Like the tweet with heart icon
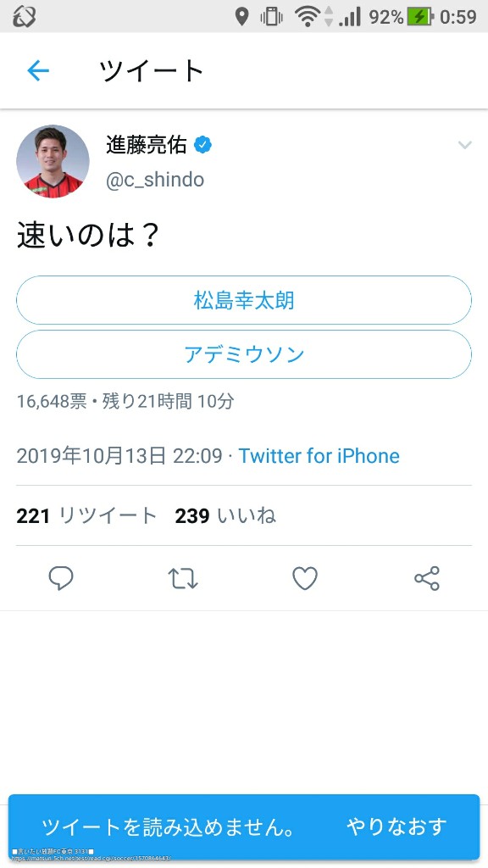Image resolution: width=488 pixels, height=868 pixels. click(305, 578)
